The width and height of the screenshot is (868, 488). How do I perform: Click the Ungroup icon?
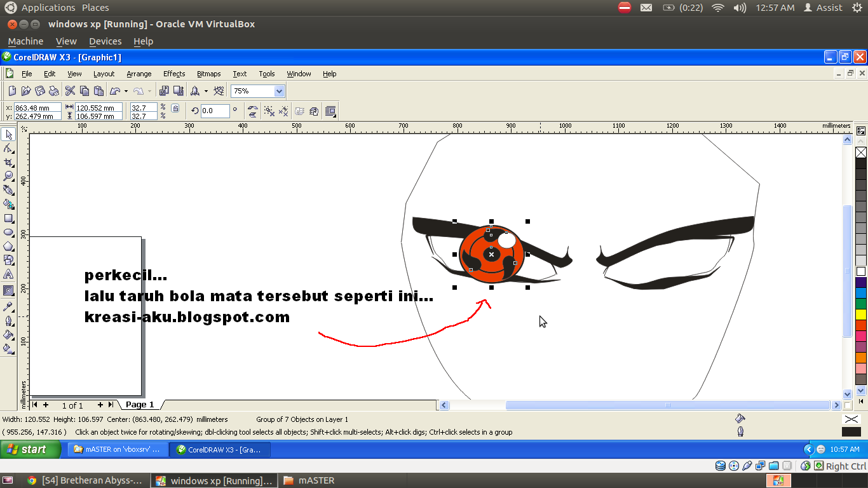click(x=269, y=111)
